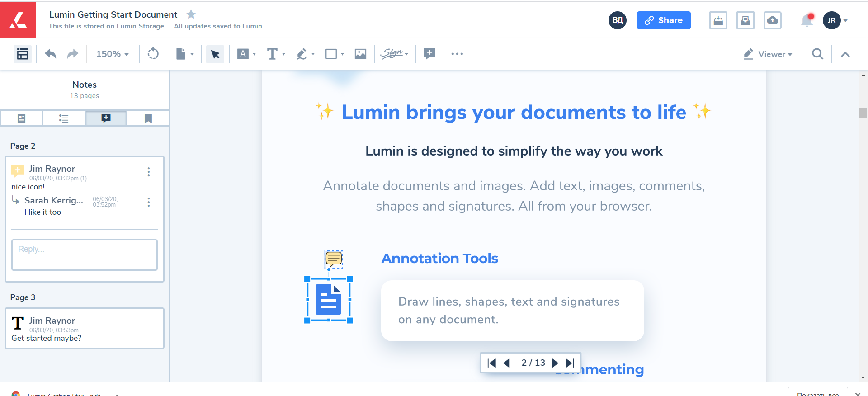Viewport: 868px width, 396px height.
Task: Click the vertical scrollbar thumb
Action: click(x=863, y=112)
